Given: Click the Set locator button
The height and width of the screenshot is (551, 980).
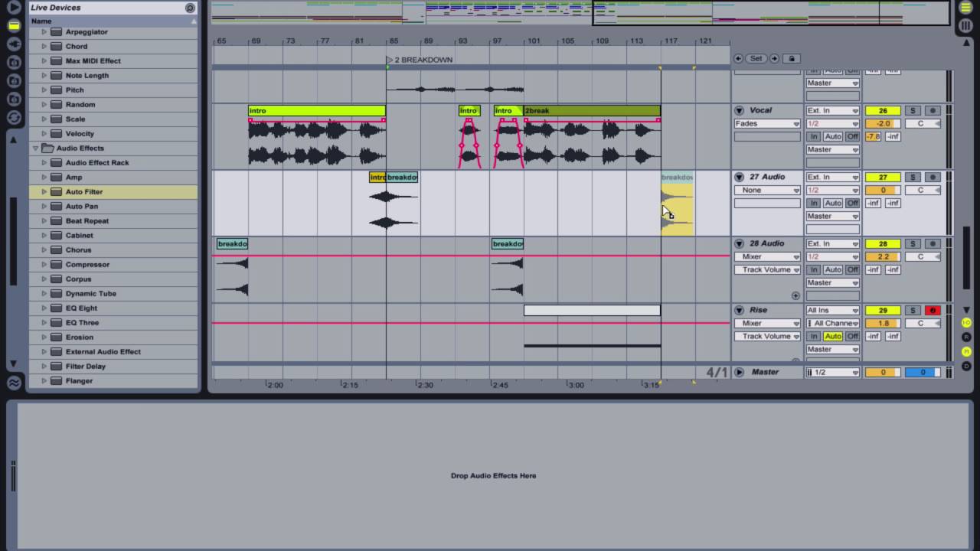Looking at the screenshot, I should 756,58.
